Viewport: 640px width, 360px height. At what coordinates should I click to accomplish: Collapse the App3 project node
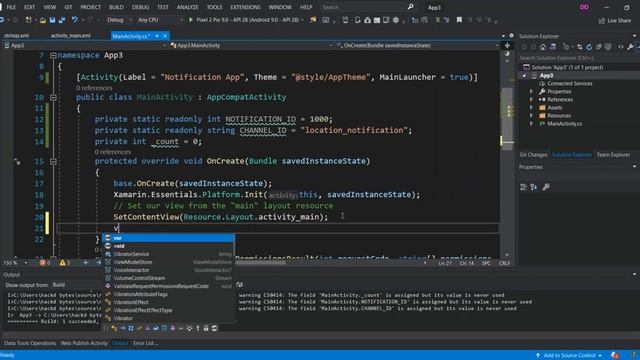tap(524, 76)
